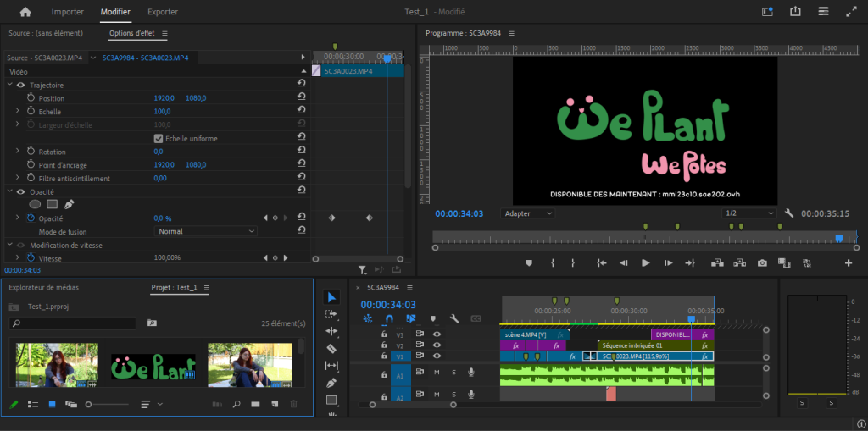Toggle animation stopwatch for Rotation

pos(31,151)
